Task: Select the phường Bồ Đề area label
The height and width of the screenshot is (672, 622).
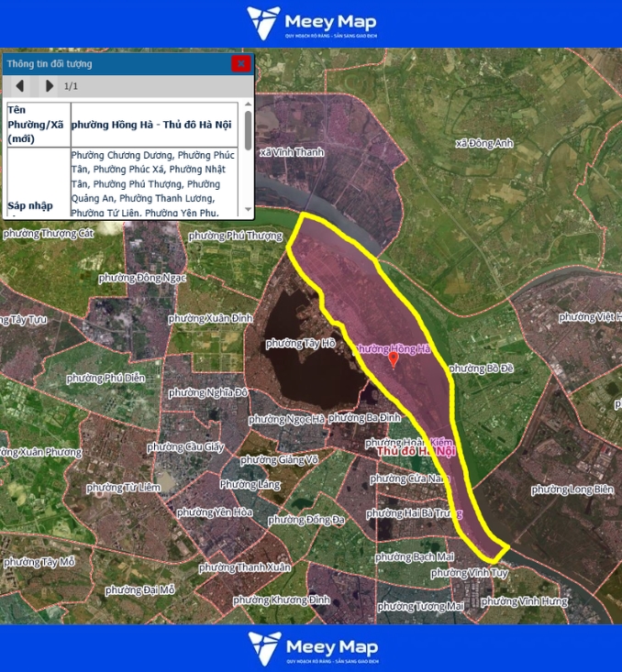Action: point(479,369)
